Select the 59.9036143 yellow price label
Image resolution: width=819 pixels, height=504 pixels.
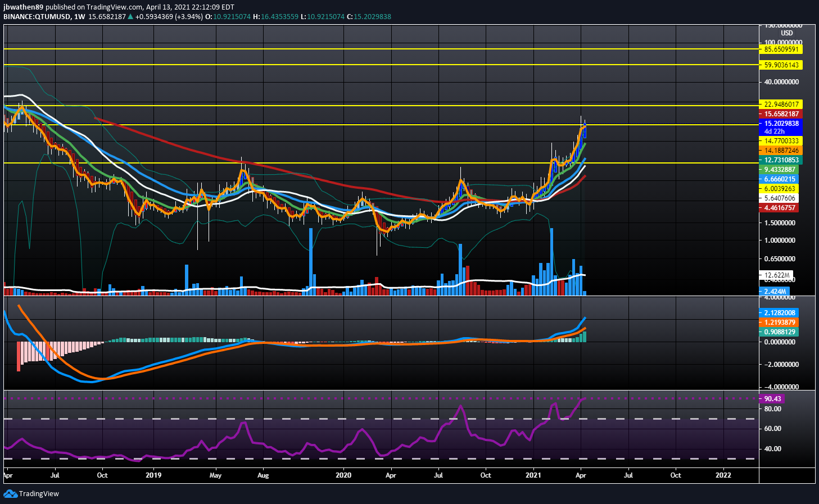[781, 65]
